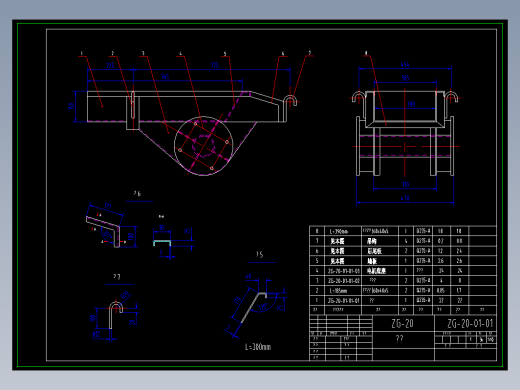The height and width of the screenshot is (390, 520).
Task: Click the motor mounting circle in the side view
Action: [x=203, y=146]
